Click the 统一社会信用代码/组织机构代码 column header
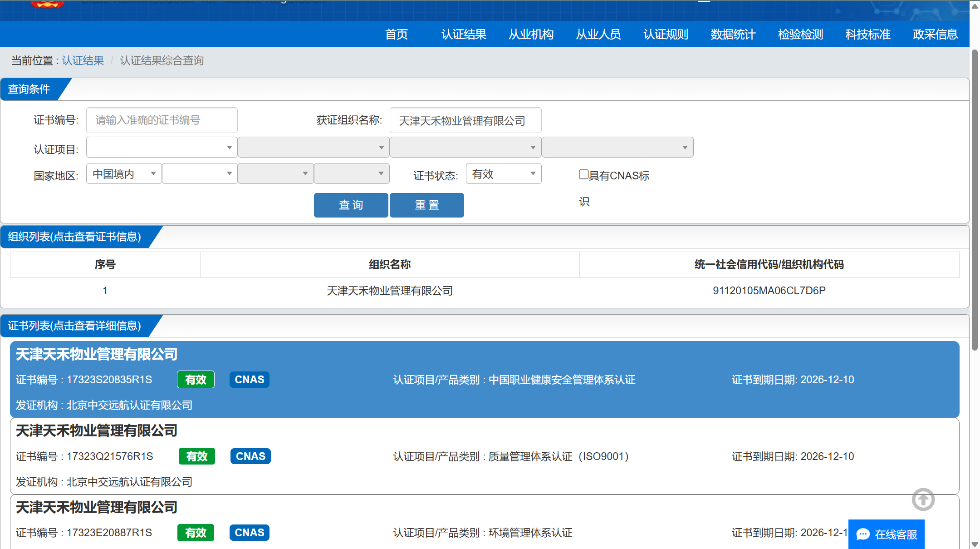980x549 pixels. point(769,264)
